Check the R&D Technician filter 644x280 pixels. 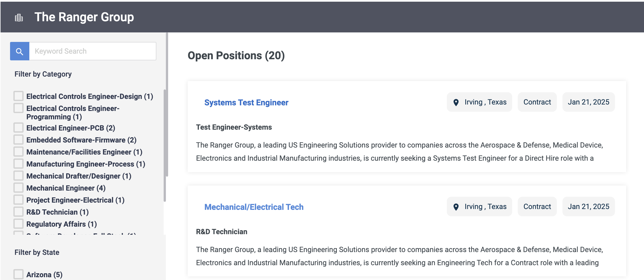pos(18,212)
